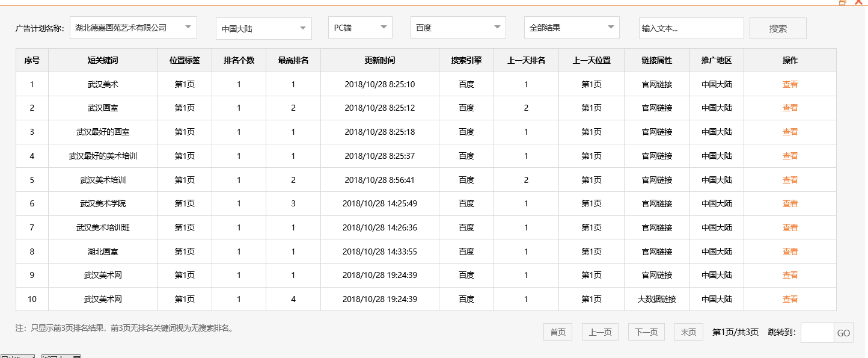
Task: Open the 广告计划名称 company dropdown
Action: coord(132,27)
